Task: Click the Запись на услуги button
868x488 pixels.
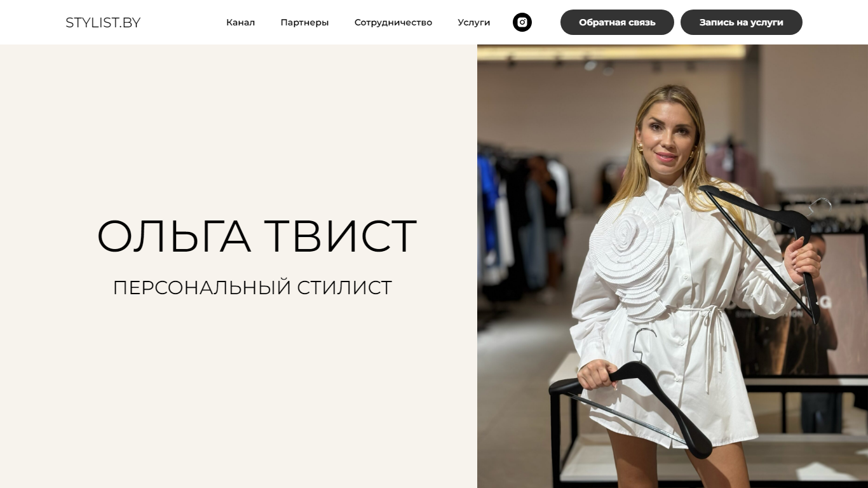Action: [742, 22]
